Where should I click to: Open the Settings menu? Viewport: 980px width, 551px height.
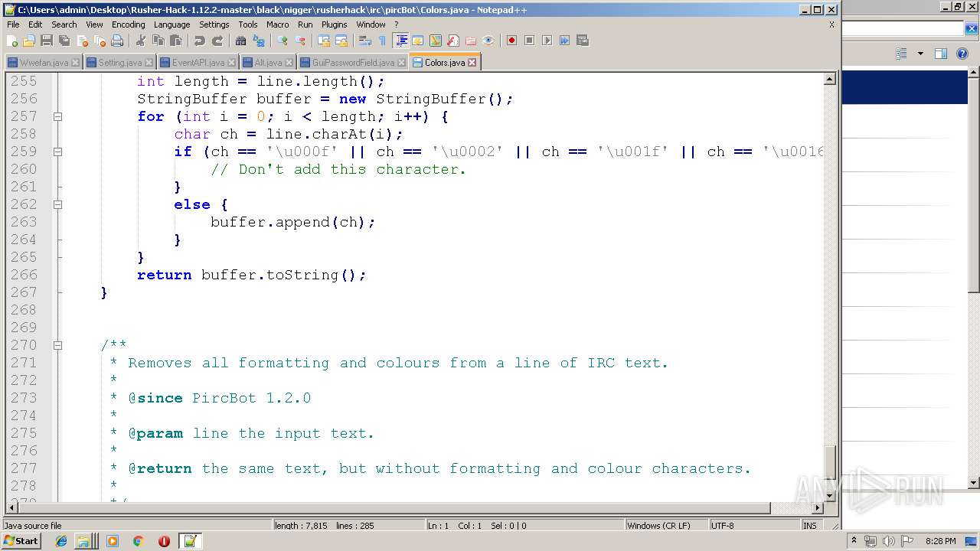tap(214, 24)
